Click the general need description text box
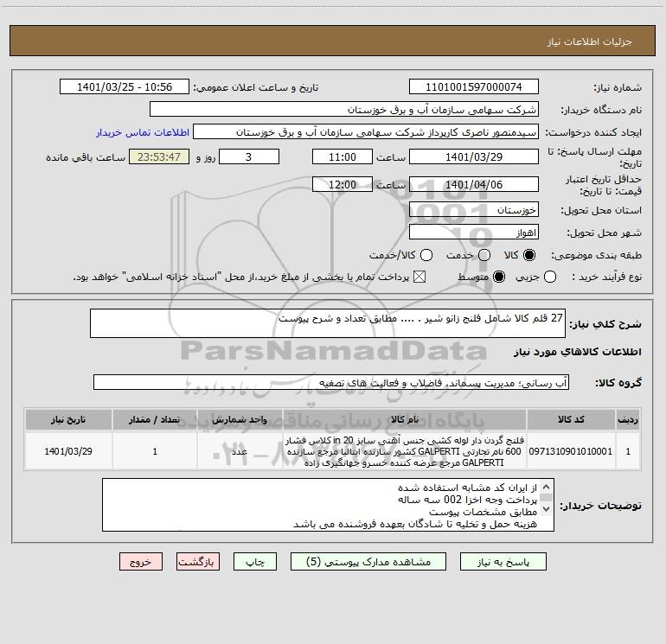Screen dimensions: 666x644 (328, 323)
